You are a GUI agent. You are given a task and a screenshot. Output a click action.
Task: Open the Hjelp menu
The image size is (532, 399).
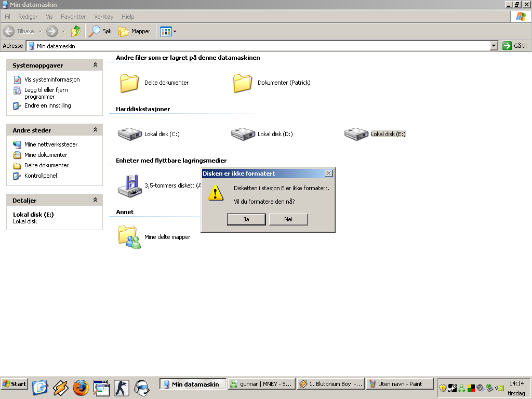128,17
